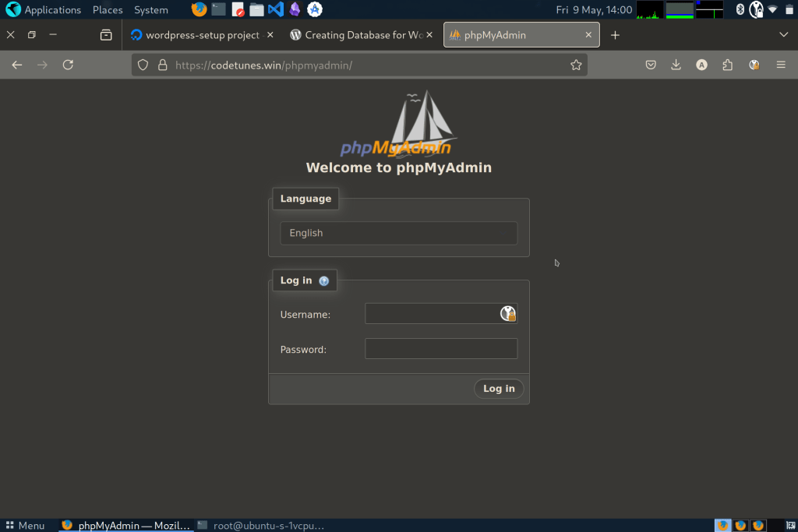Click the password manager toolbar extension
Viewport: 798px width, 532px height.
pos(754,65)
